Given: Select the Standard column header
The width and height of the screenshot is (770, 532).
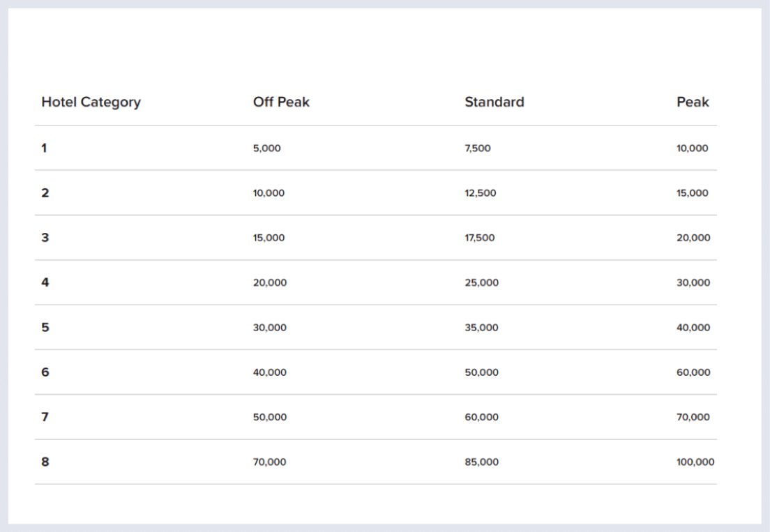Looking at the screenshot, I should [x=494, y=102].
